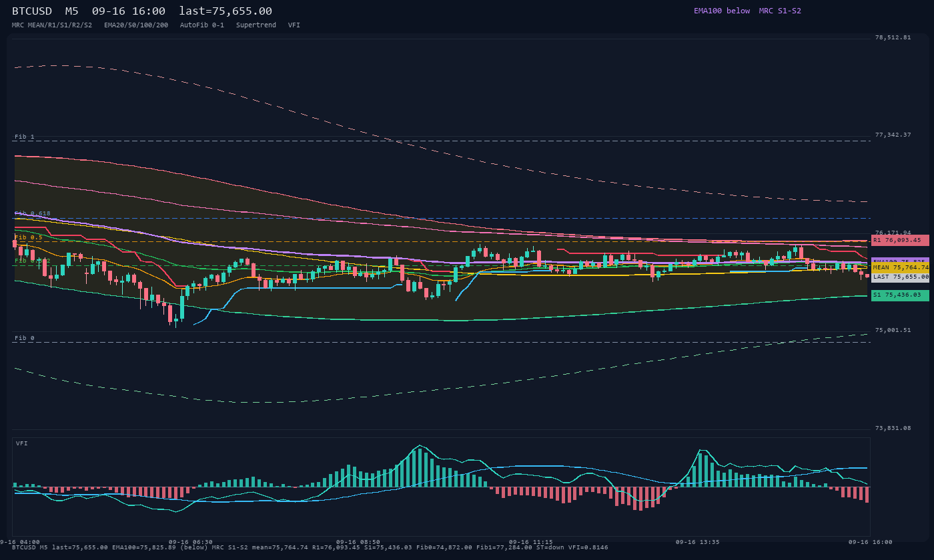Click the 09-16 08:50 time axis label
Image resolution: width=934 pixels, height=560 pixels.
[x=358, y=542]
